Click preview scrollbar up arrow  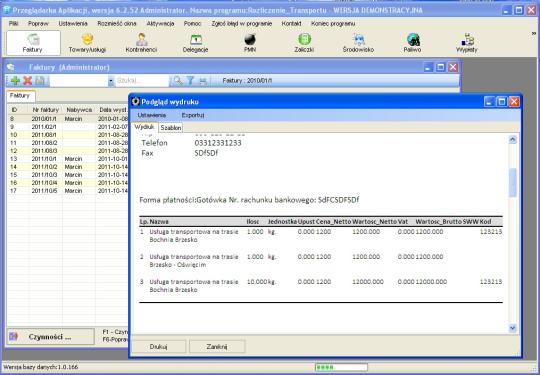(x=513, y=139)
